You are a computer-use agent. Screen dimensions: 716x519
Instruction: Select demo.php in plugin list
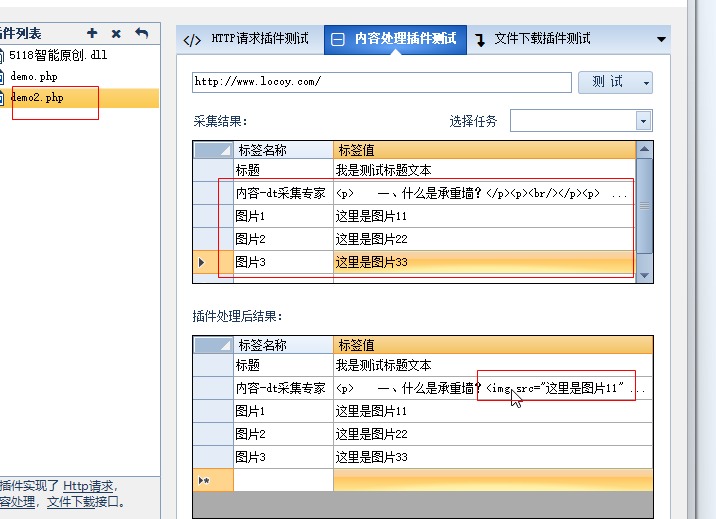click(34, 76)
